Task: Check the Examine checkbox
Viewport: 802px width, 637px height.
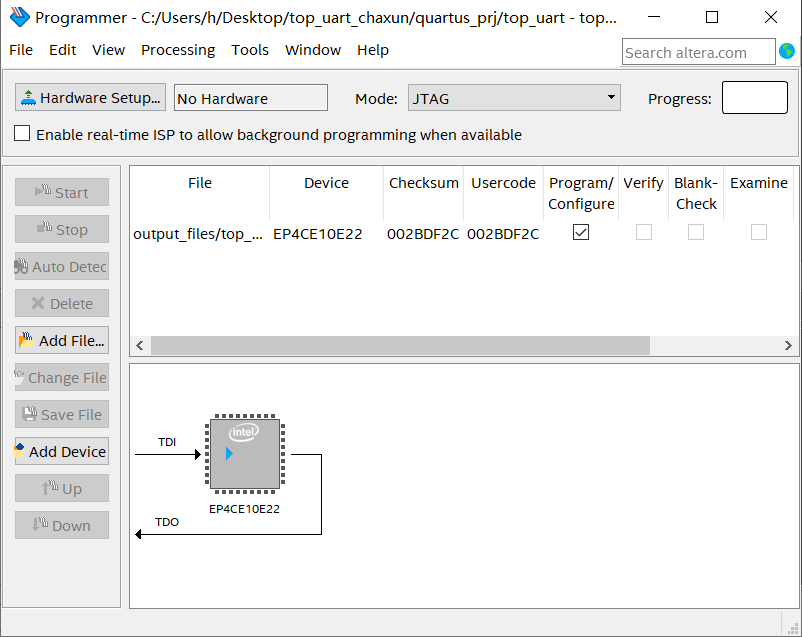Action: point(758,232)
